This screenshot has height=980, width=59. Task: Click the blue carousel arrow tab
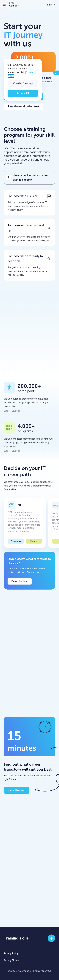pyautogui.click(x=56, y=73)
